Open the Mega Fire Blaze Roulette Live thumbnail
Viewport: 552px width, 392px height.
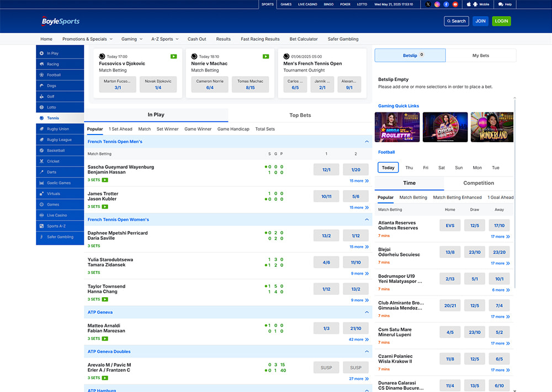[397, 127]
